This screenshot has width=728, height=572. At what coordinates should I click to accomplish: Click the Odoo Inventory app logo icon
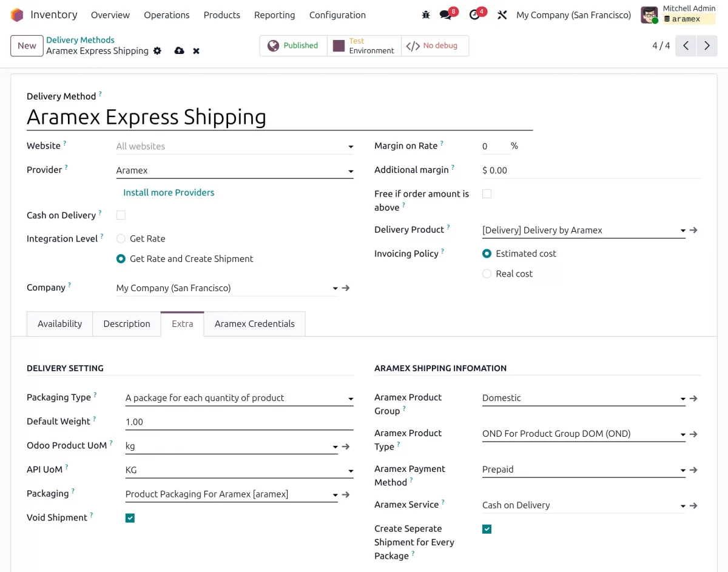point(17,15)
